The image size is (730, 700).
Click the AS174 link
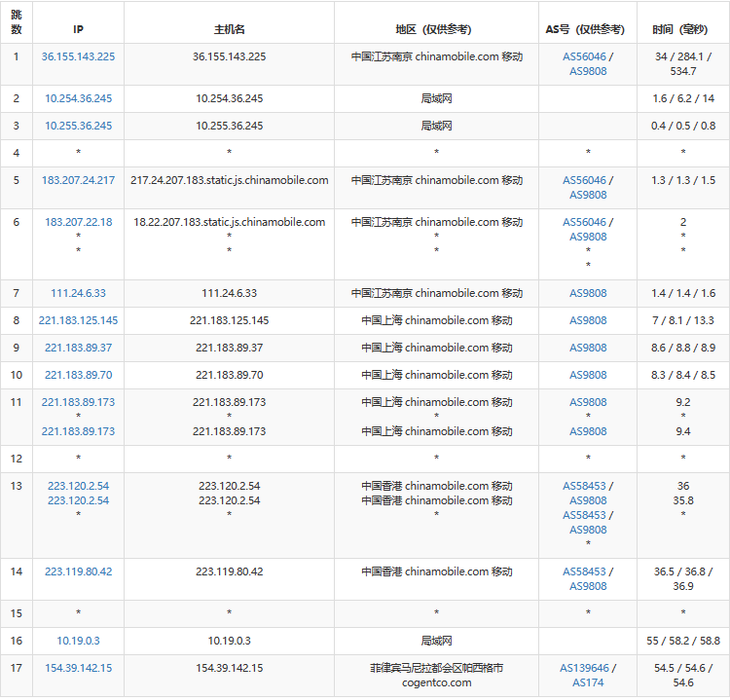point(588,682)
